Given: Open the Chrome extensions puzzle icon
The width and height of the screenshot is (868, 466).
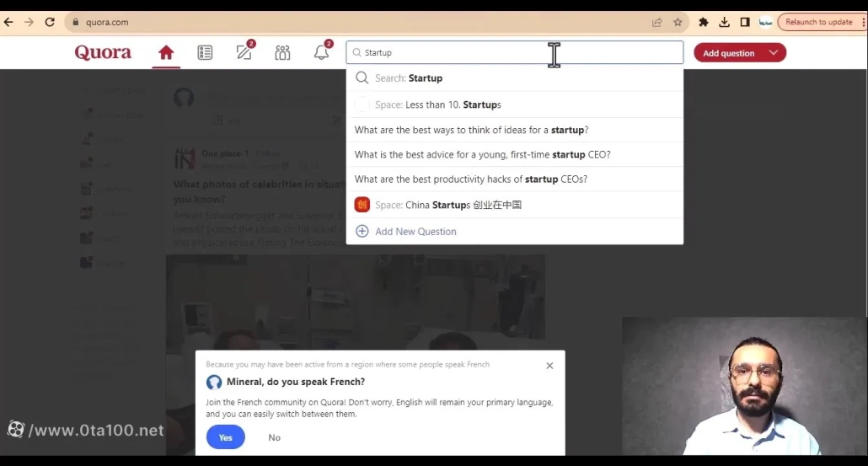Looking at the screenshot, I should tap(704, 22).
